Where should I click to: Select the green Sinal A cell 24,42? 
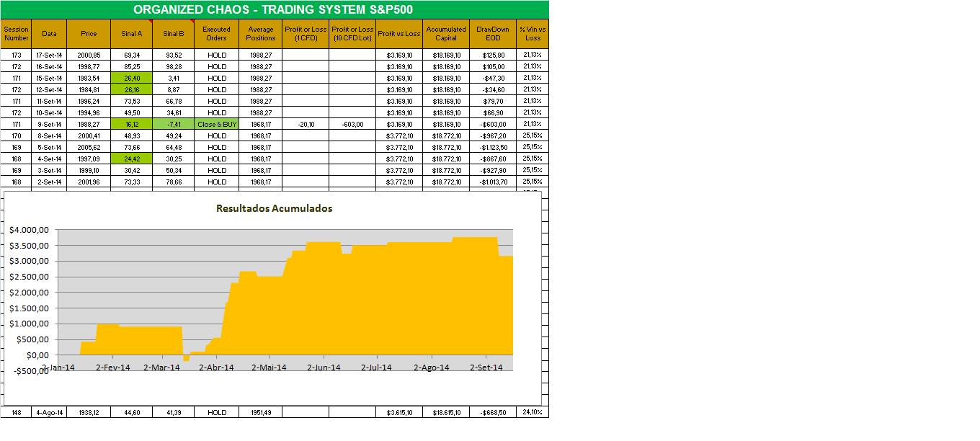tap(132, 159)
